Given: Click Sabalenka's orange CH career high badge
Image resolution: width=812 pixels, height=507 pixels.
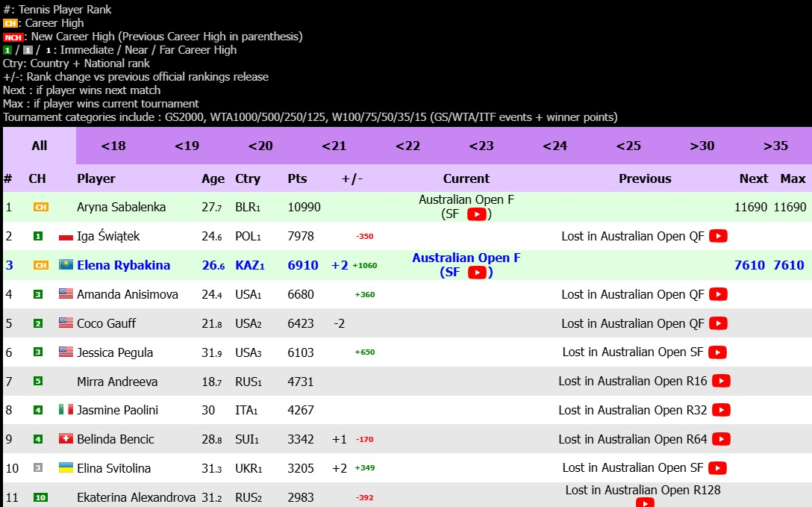Looking at the screenshot, I should 40,207.
